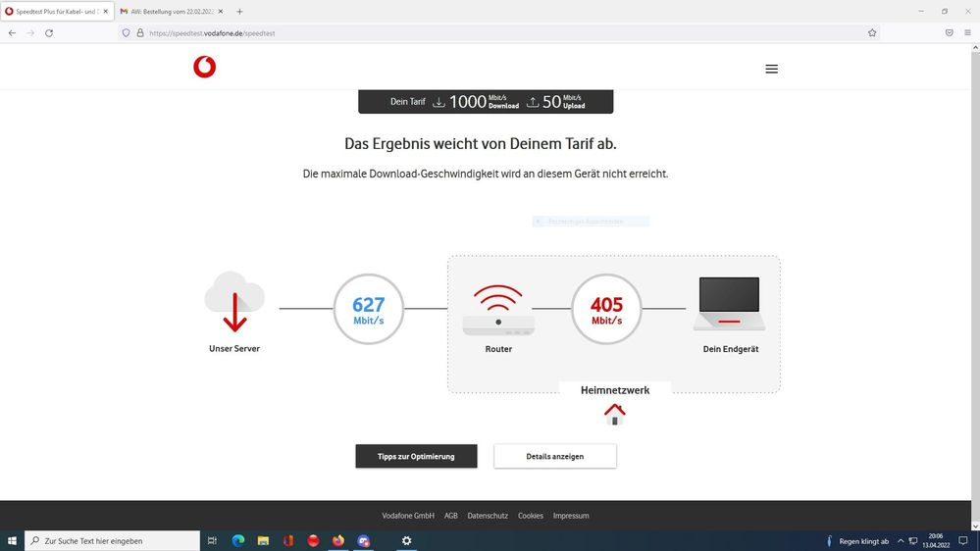The height and width of the screenshot is (551, 980).
Task: Select the Speedtest Plus browser tab
Action: click(56, 11)
